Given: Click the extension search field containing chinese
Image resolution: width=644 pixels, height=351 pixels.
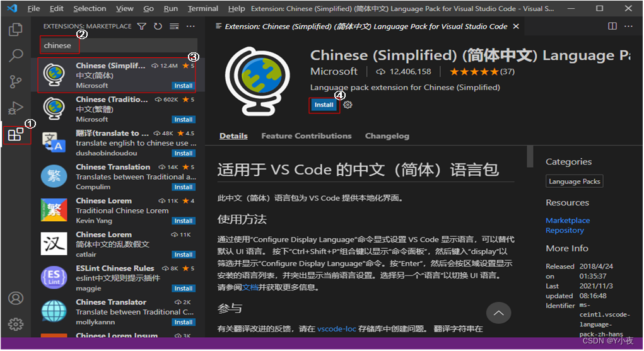Looking at the screenshot, I should [119, 45].
